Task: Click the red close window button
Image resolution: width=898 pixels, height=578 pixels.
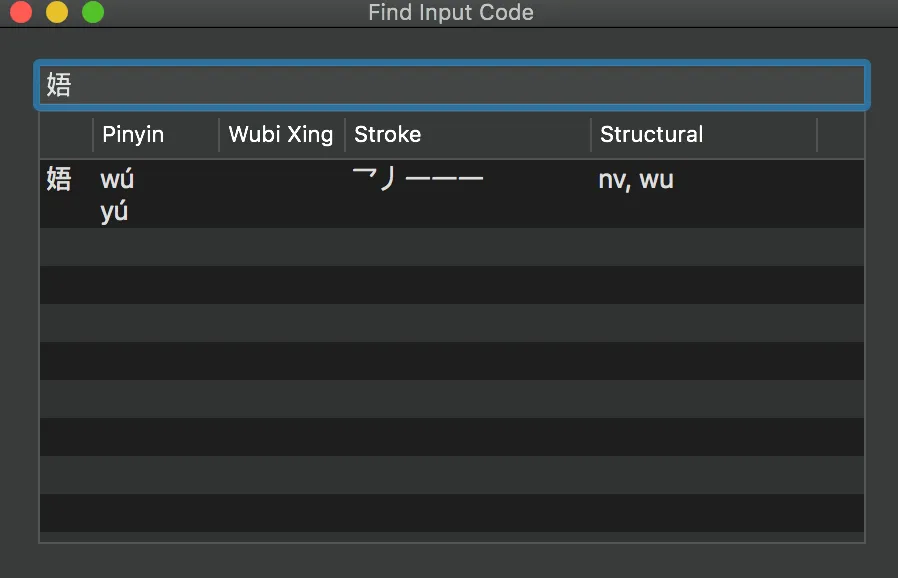Action: pyautogui.click(x=20, y=12)
